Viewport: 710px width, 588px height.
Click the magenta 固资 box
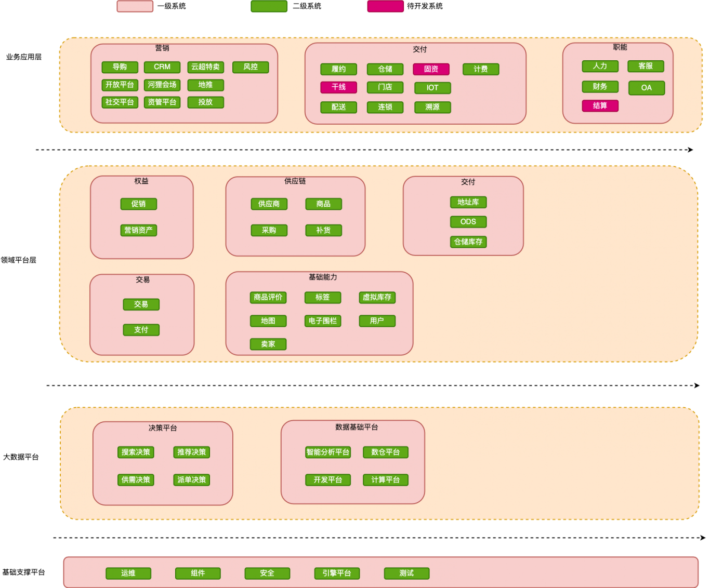431,69
